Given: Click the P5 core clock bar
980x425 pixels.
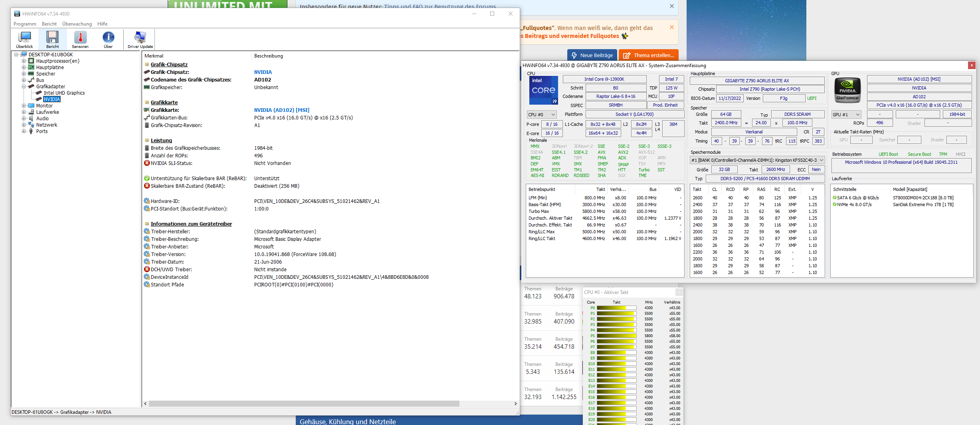Looking at the screenshot, I should click(616, 336).
